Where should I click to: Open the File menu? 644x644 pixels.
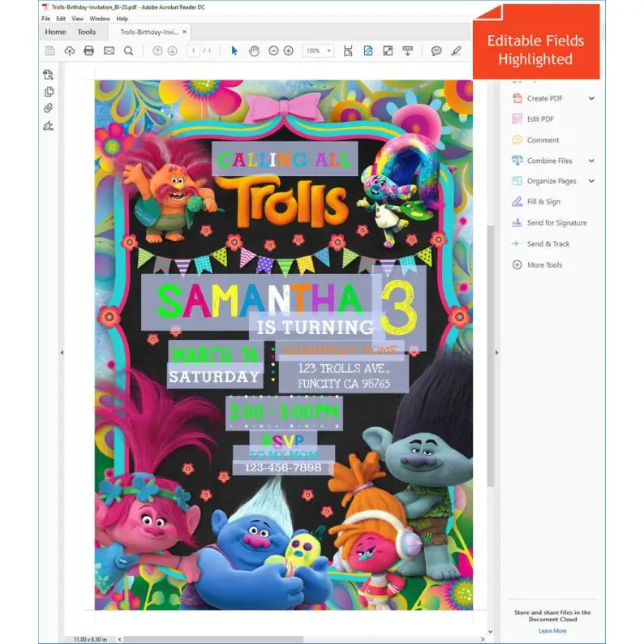click(x=45, y=19)
